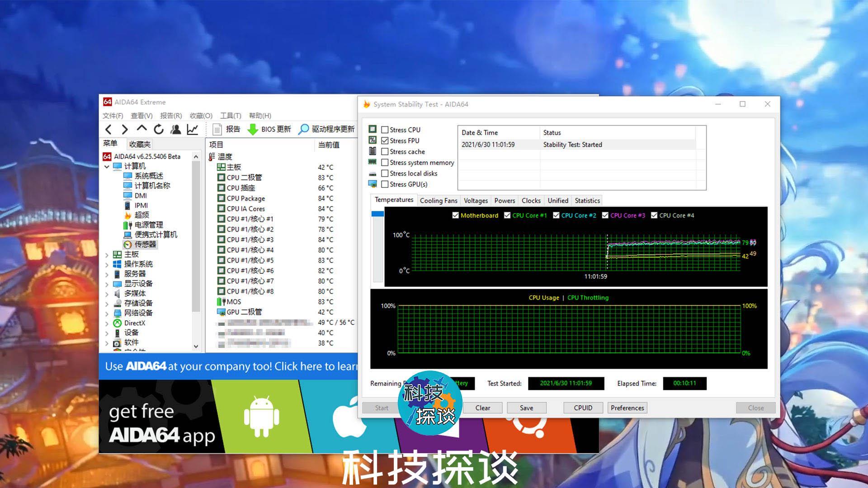This screenshot has width=868, height=488.
Task: Refresh sensor readings with Refresh icon
Action: coord(159,130)
